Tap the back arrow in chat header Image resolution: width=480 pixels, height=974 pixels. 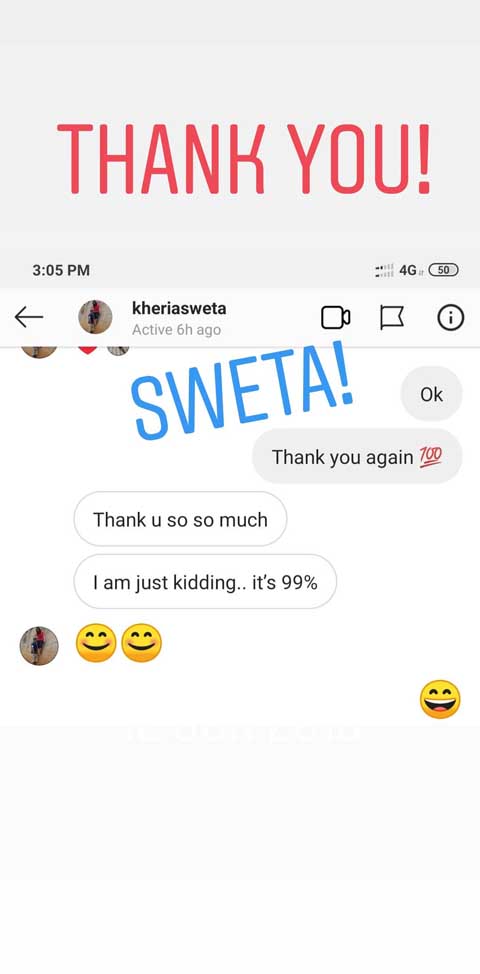[x=29, y=317]
